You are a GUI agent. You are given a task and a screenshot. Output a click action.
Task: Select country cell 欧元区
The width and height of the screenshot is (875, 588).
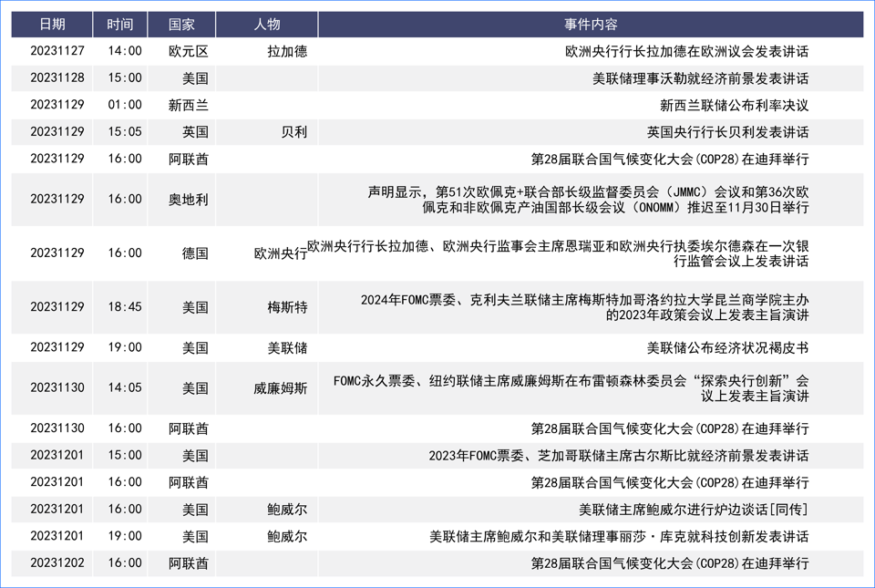click(x=189, y=51)
